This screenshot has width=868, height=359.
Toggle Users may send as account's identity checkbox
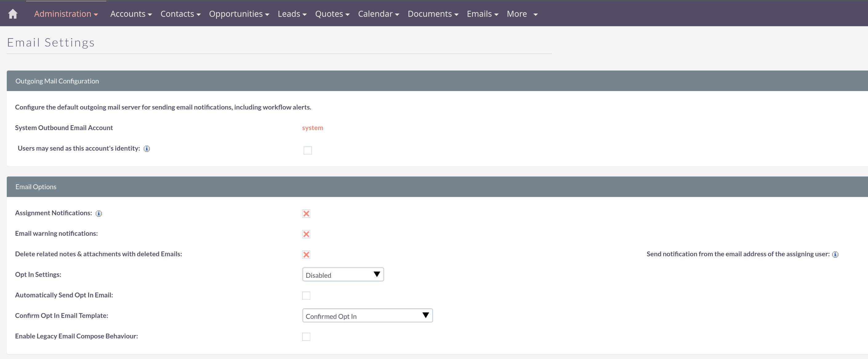(307, 150)
